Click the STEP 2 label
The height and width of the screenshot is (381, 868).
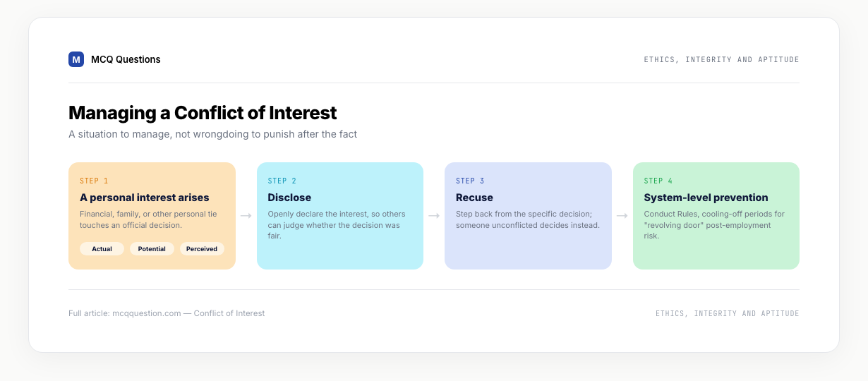[x=282, y=181]
